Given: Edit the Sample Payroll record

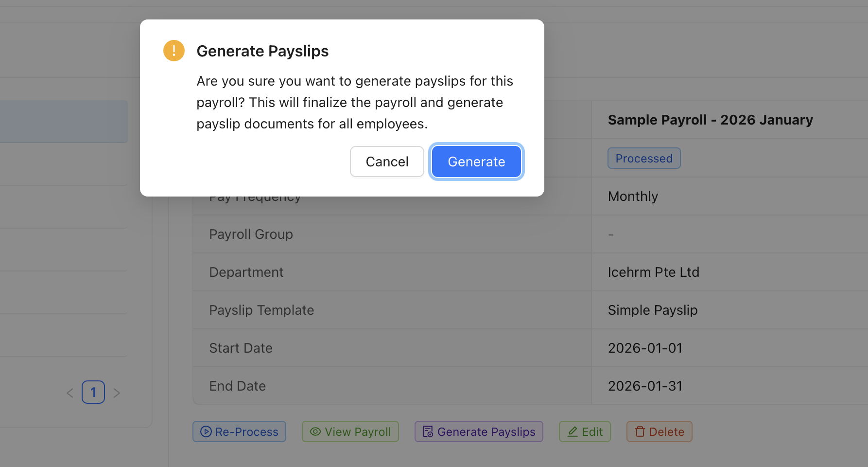Looking at the screenshot, I should pos(585,431).
